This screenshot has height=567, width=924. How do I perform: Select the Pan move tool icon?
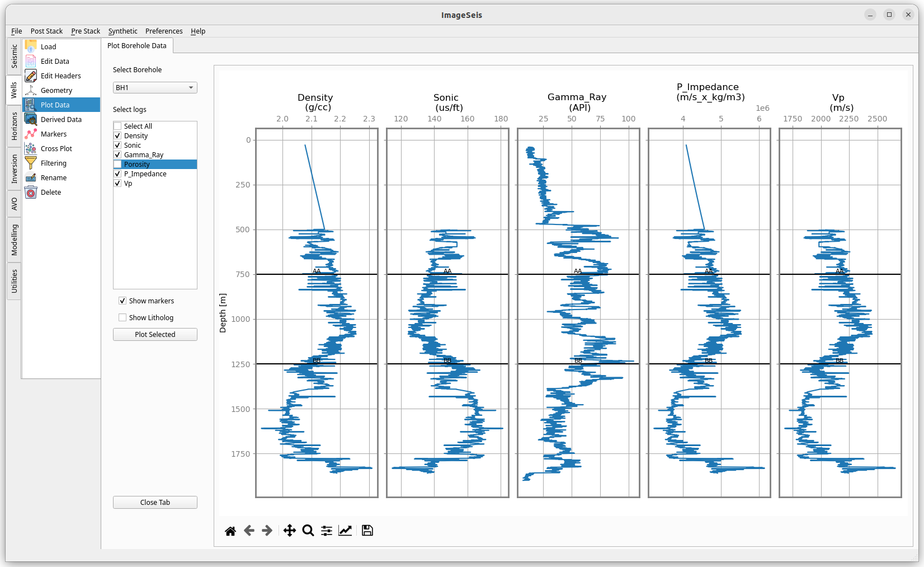[x=289, y=531]
